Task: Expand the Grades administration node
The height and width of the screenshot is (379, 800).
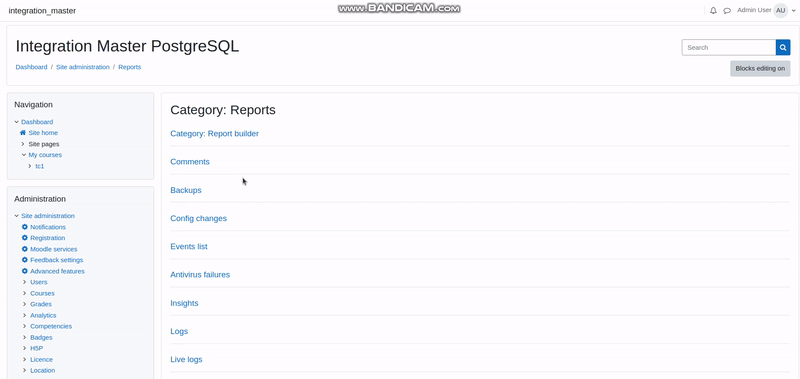Action: coord(24,304)
